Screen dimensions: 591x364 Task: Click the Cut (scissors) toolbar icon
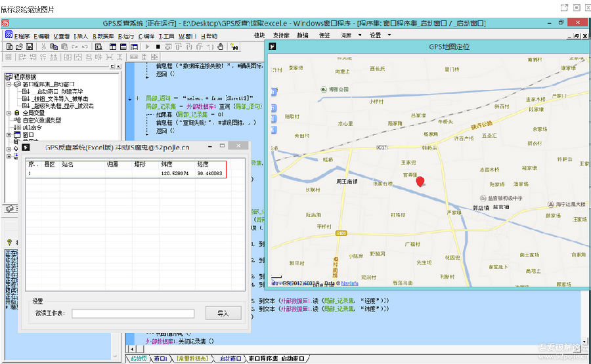coord(43,47)
